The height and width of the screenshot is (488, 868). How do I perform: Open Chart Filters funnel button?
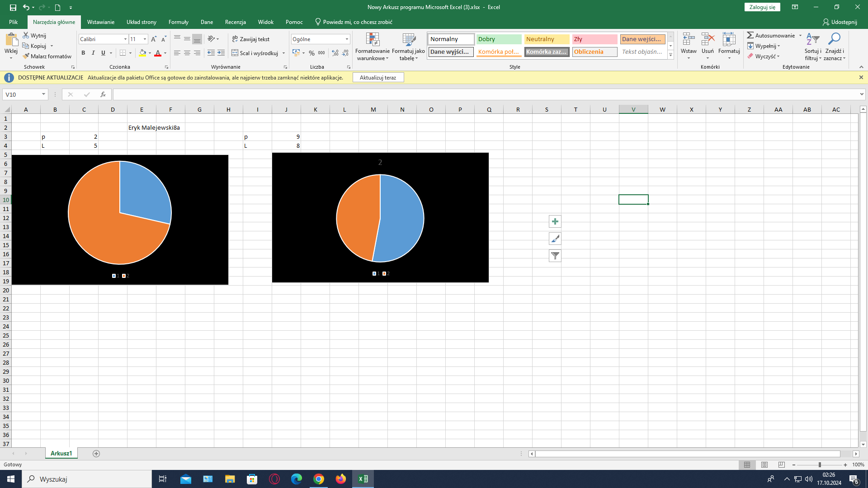tap(555, 256)
